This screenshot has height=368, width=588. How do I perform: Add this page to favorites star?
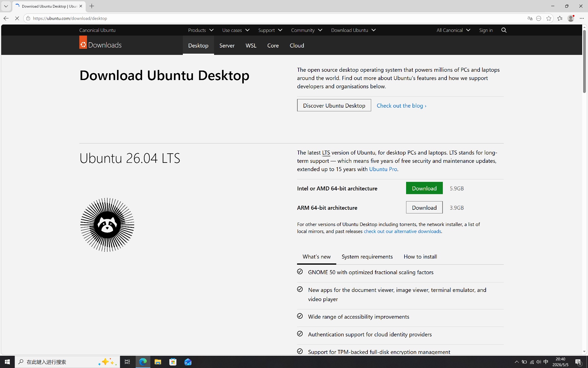(549, 18)
